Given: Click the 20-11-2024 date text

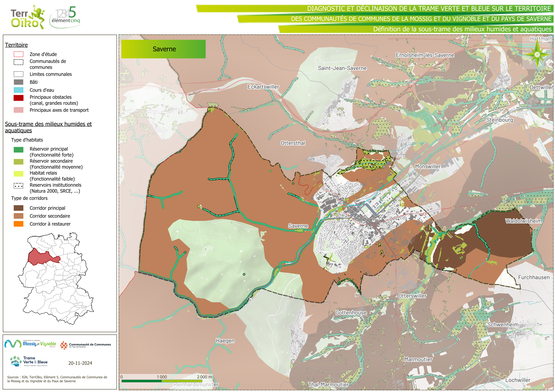Looking at the screenshot, I should (x=80, y=363).
